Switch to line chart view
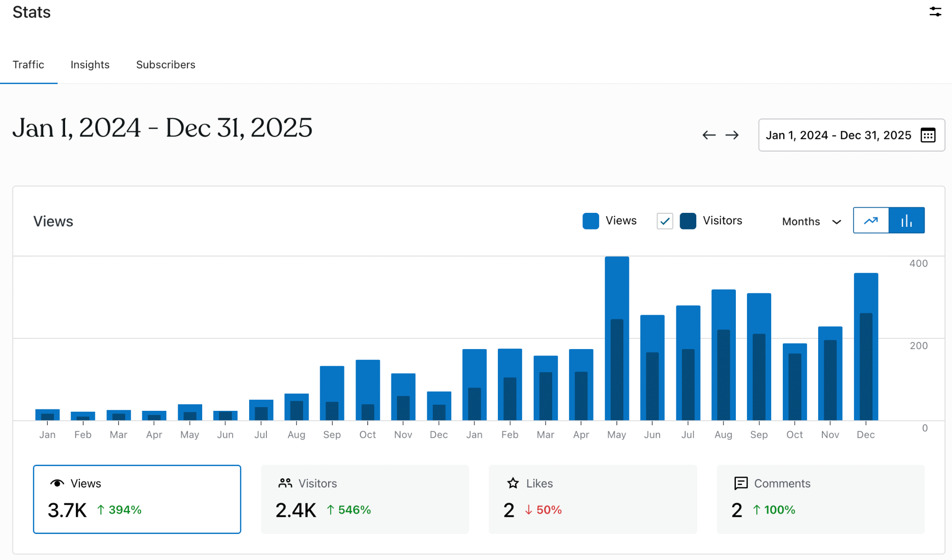The width and height of the screenshot is (952, 560). click(x=871, y=220)
